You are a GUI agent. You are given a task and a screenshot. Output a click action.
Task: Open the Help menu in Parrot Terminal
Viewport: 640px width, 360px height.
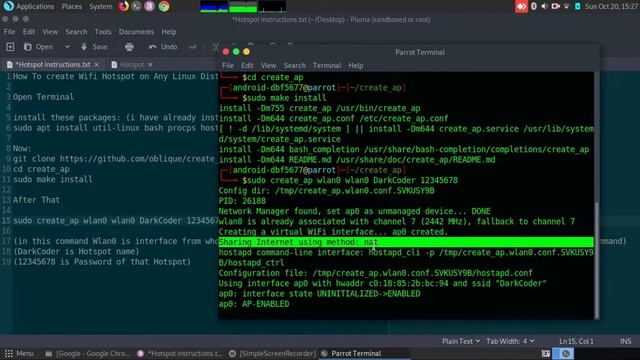(356, 66)
